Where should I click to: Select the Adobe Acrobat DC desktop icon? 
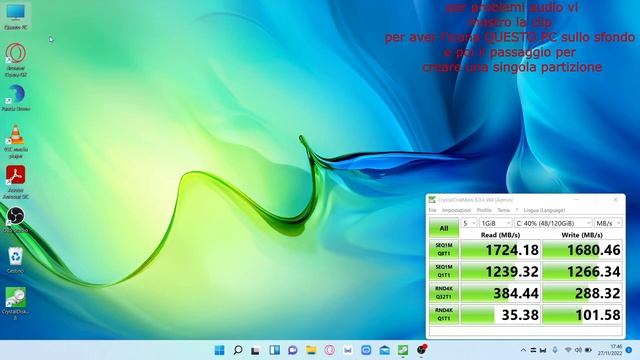tap(16, 182)
